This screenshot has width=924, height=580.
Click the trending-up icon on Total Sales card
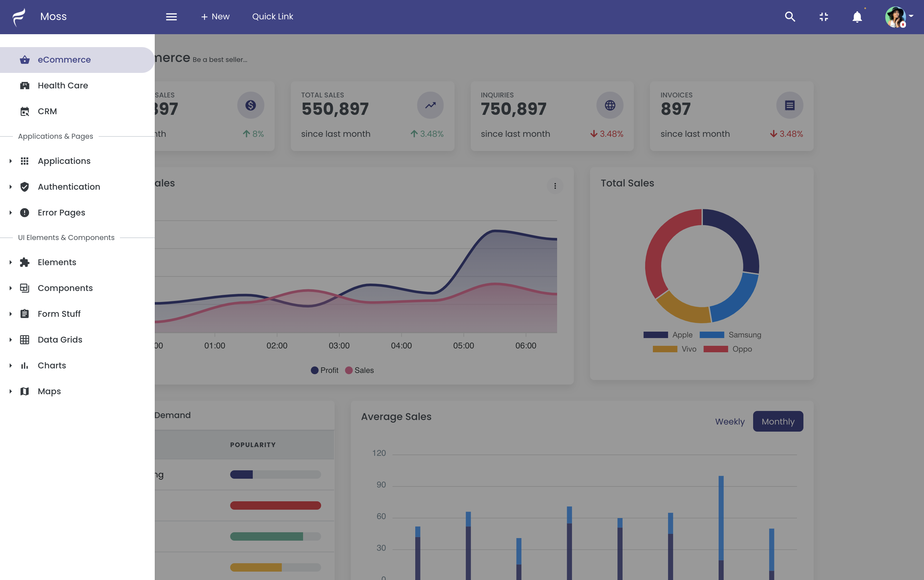point(430,105)
